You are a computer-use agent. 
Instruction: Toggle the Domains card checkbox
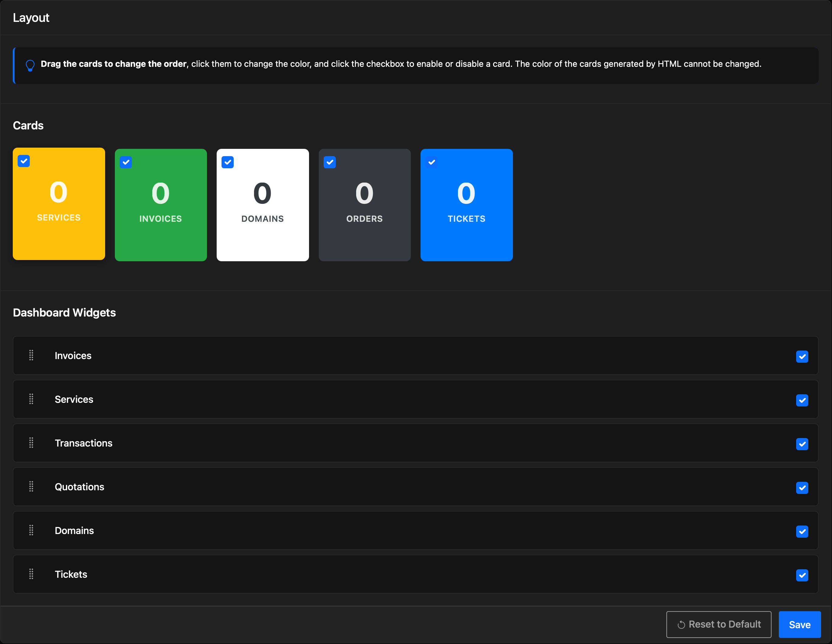click(x=227, y=162)
